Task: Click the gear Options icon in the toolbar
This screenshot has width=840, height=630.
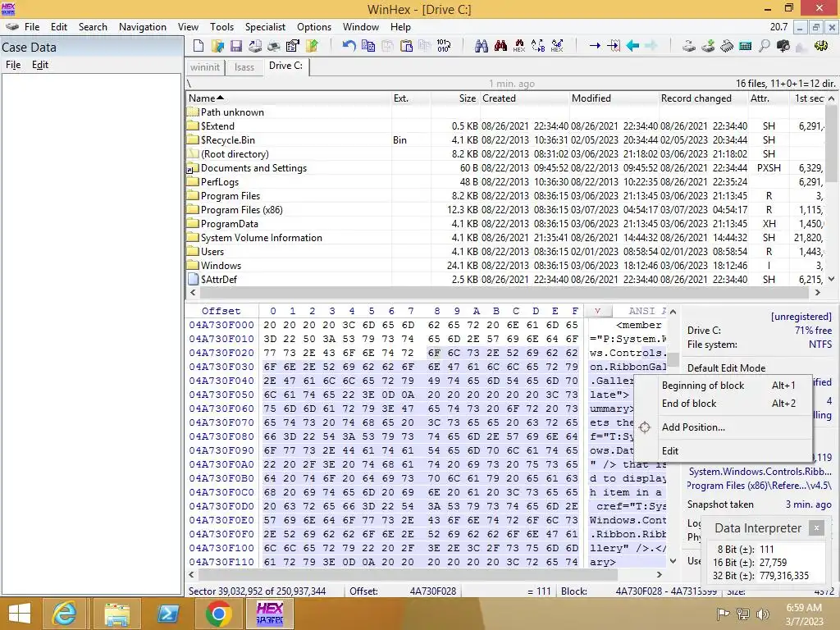Action: (820, 46)
